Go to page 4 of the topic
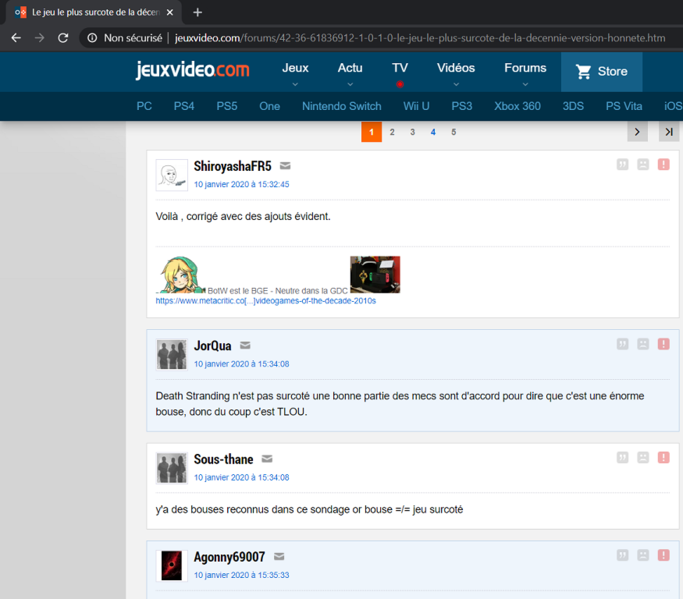 433,132
